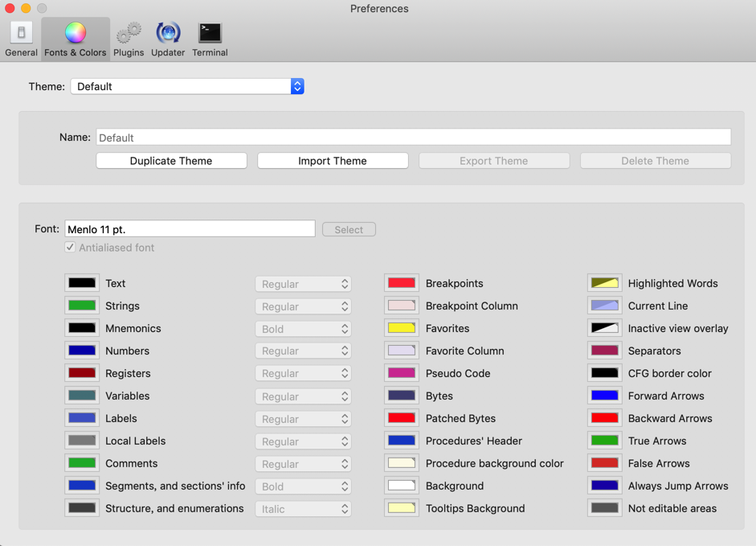Open Italic dropdown for Structure and enumerations
This screenshot has width=756, height=546.
[303, 509]
